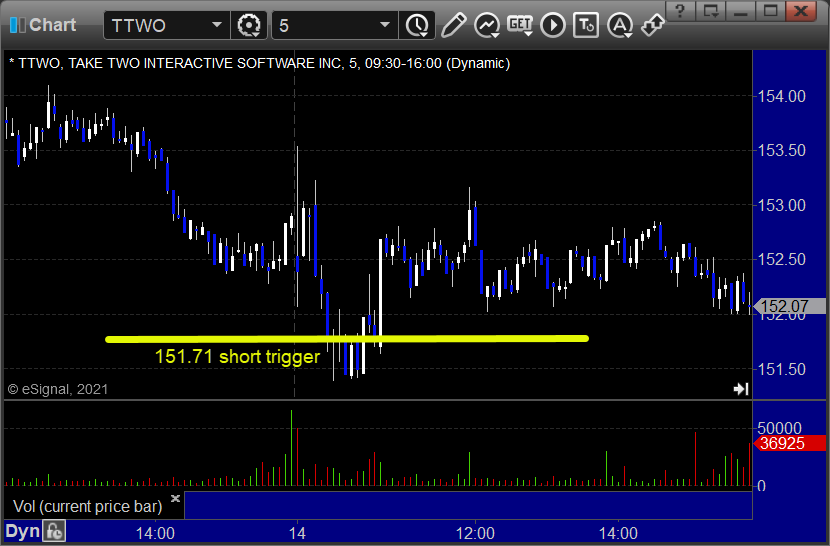This screenshot has height=546, width=830.
Task: Close the Vol study pane
Action: 176,498
